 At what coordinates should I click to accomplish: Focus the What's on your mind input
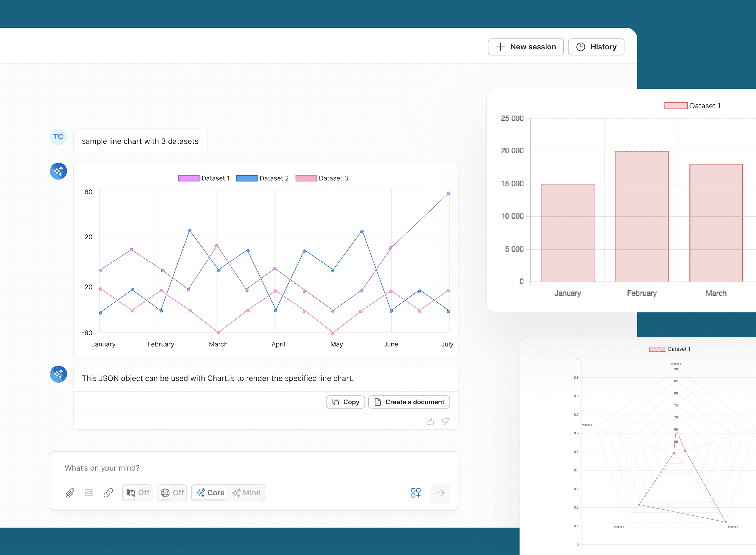(x=235, y=468)
